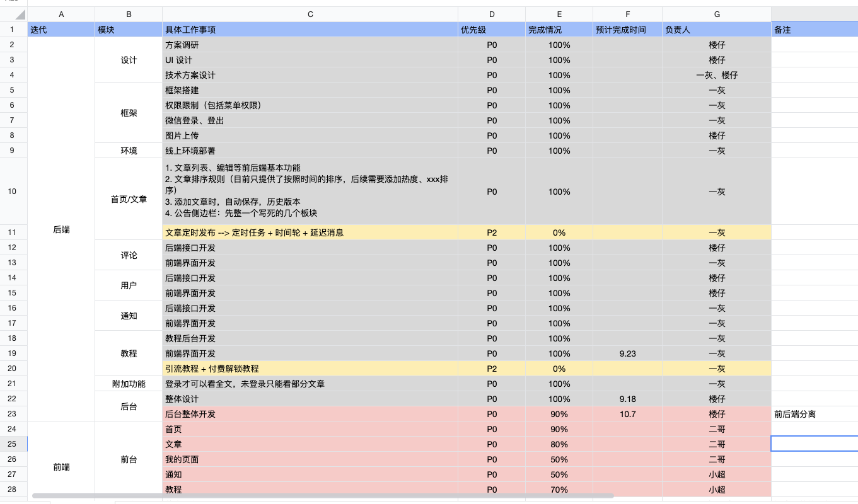This screenshot has height=504, width=858.
Task: Click the 首页/文章 module cell
Action: click(129, 199)
